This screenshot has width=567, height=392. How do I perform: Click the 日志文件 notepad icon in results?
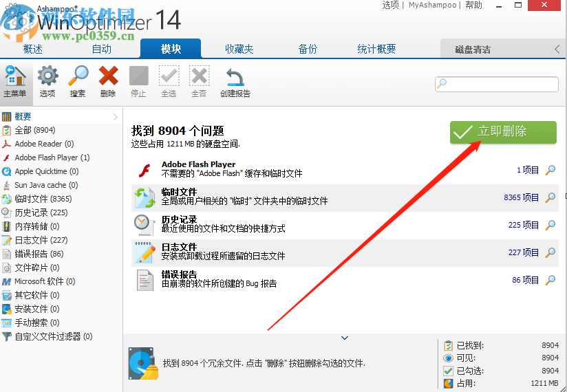click(x=145, y=252)
